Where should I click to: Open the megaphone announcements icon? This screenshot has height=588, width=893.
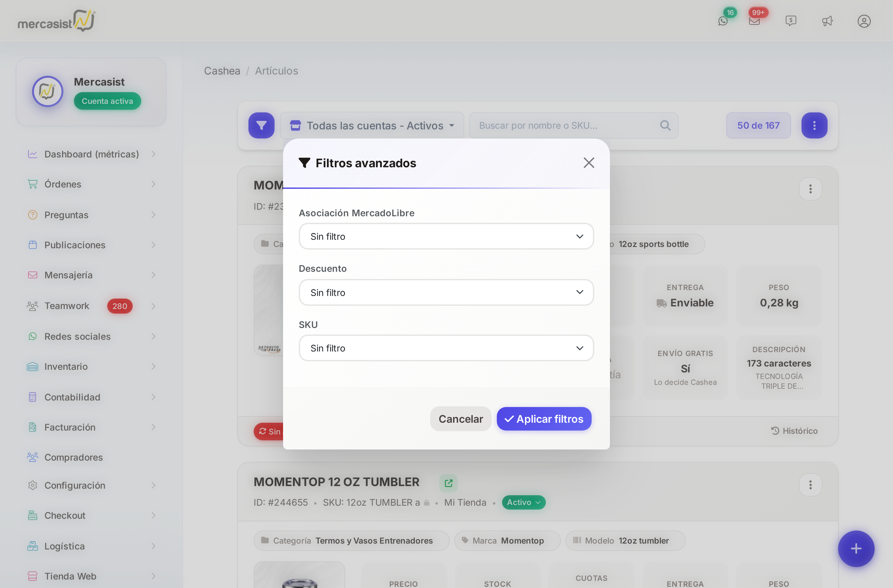pyautogui.click(x=827, y=21)
